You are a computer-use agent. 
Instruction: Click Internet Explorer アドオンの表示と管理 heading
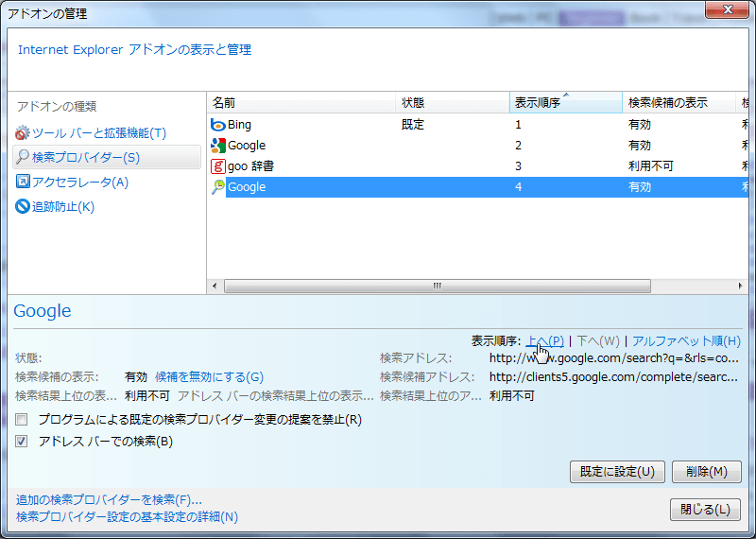[134, 50]
